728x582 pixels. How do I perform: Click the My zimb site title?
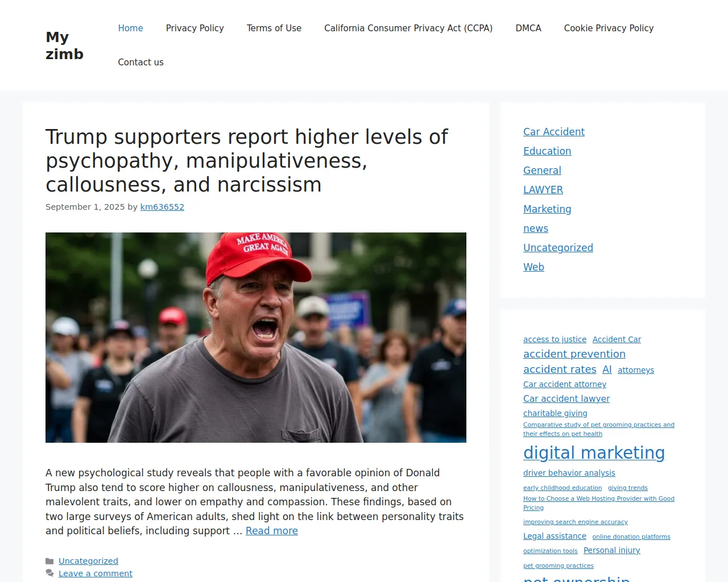pos(64,45)
